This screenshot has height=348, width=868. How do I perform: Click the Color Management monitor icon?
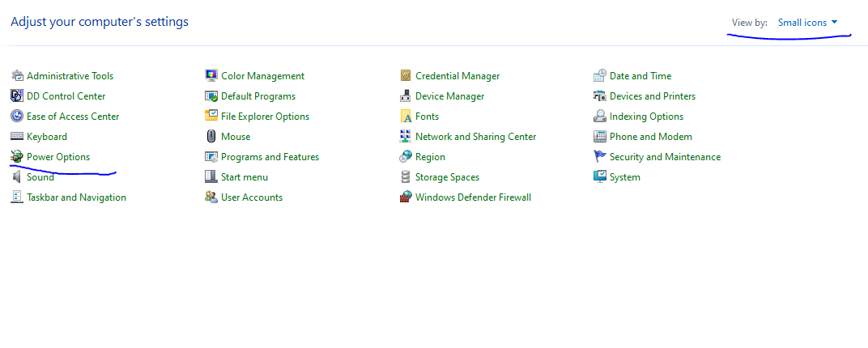tap(211, 76)
